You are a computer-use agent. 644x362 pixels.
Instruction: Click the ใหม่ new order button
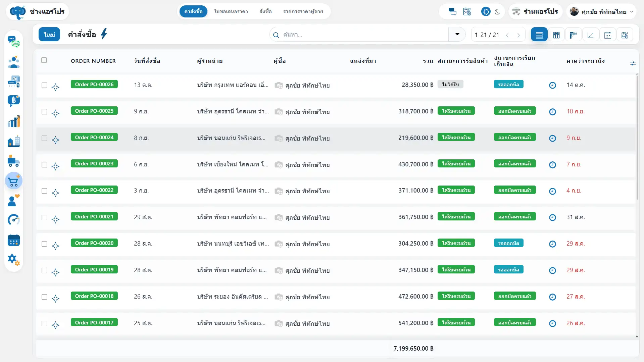[49, 34]
